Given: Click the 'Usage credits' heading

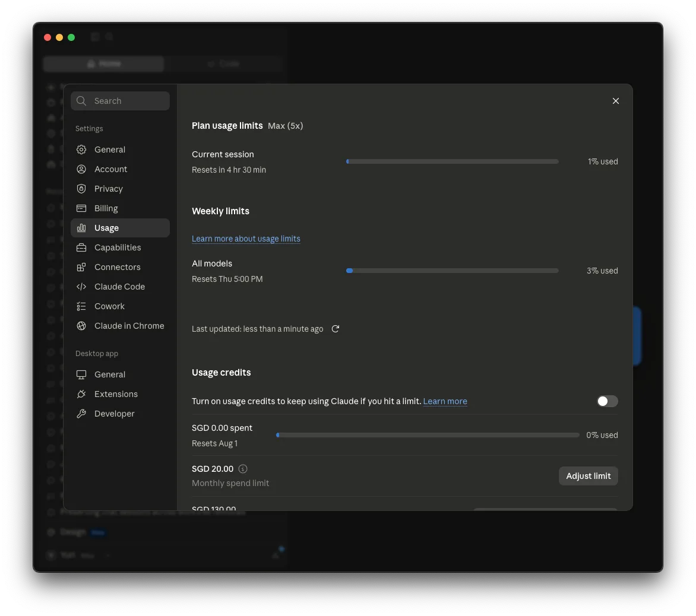Looking at the screenshot, I should [221, 373].
